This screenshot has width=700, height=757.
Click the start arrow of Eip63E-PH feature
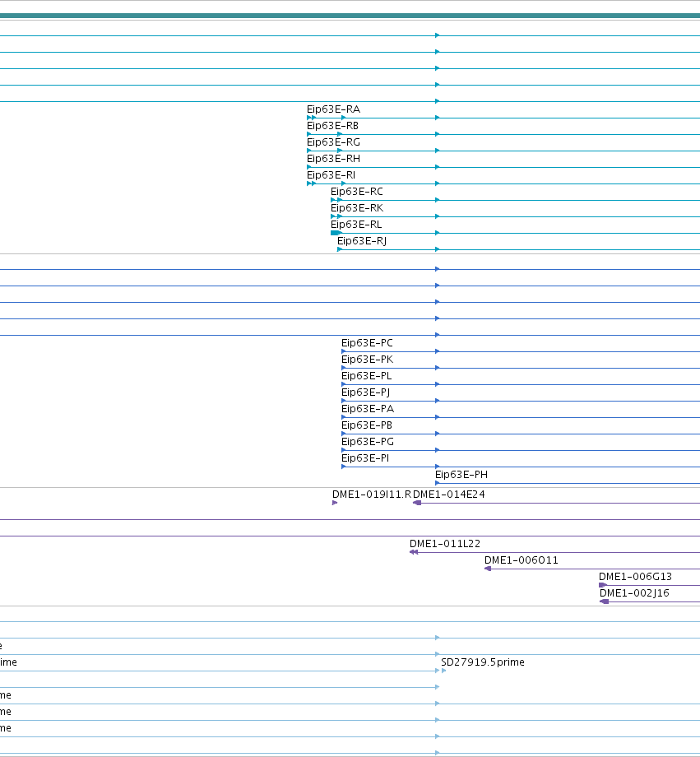point(438,483)
